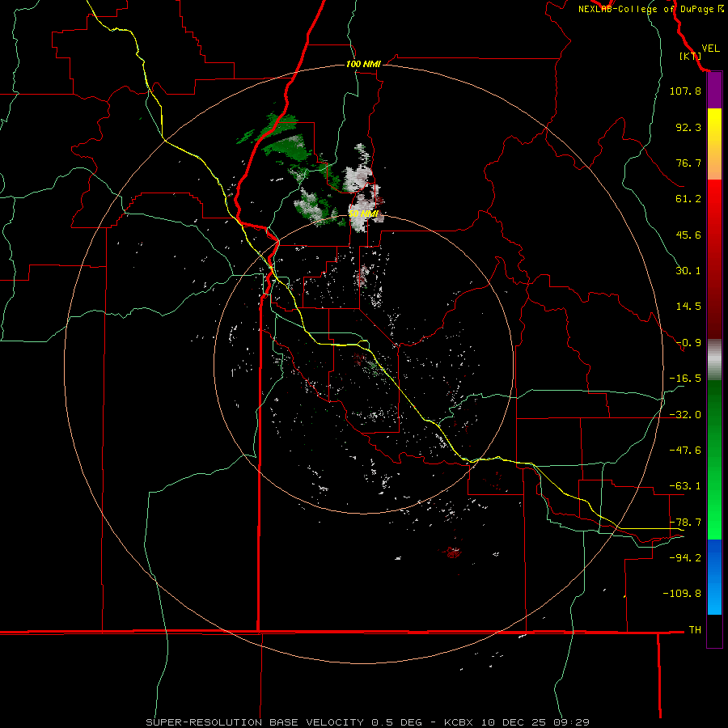Click the Super-Resolution Base Velocity caption

(368, 722)
